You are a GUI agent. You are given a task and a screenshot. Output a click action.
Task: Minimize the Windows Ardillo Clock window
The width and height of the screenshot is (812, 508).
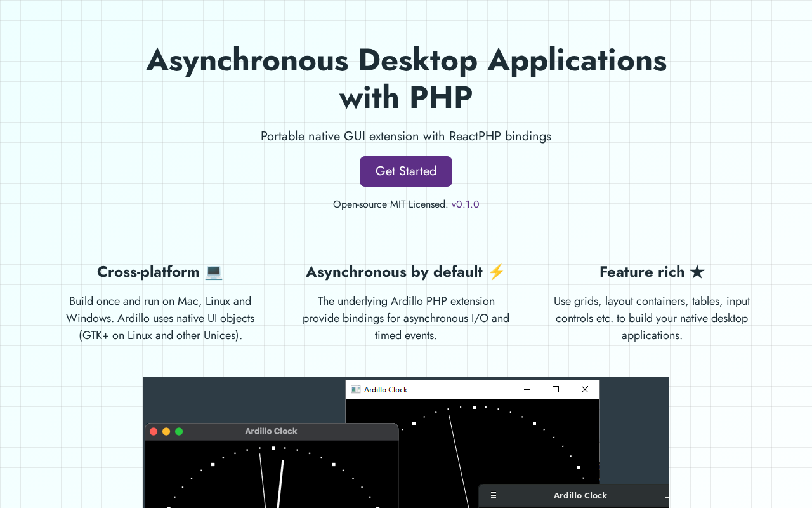coord(527,389)
